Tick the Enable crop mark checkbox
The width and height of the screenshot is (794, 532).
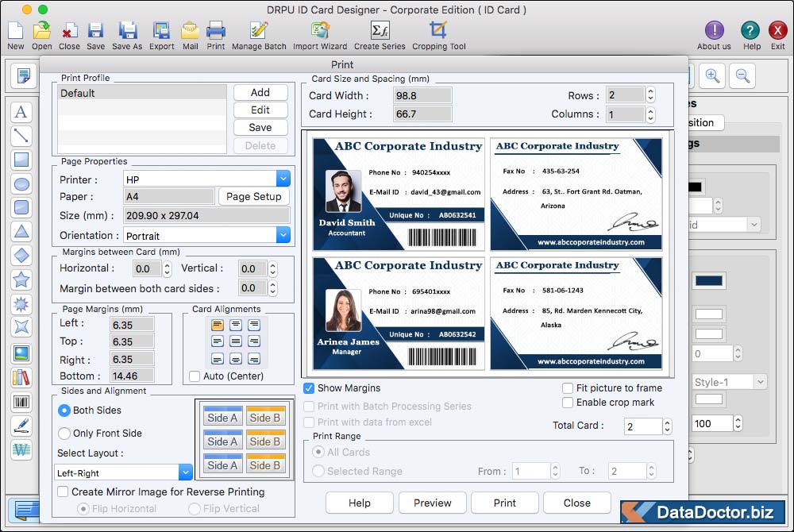pyautogui.click(x=568, y=403)
